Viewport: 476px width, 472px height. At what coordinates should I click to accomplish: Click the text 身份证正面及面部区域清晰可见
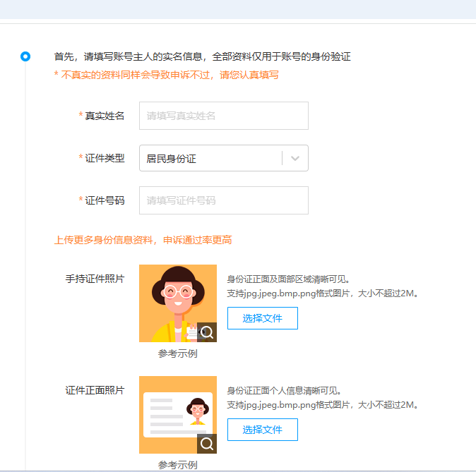tap(288, 279)
